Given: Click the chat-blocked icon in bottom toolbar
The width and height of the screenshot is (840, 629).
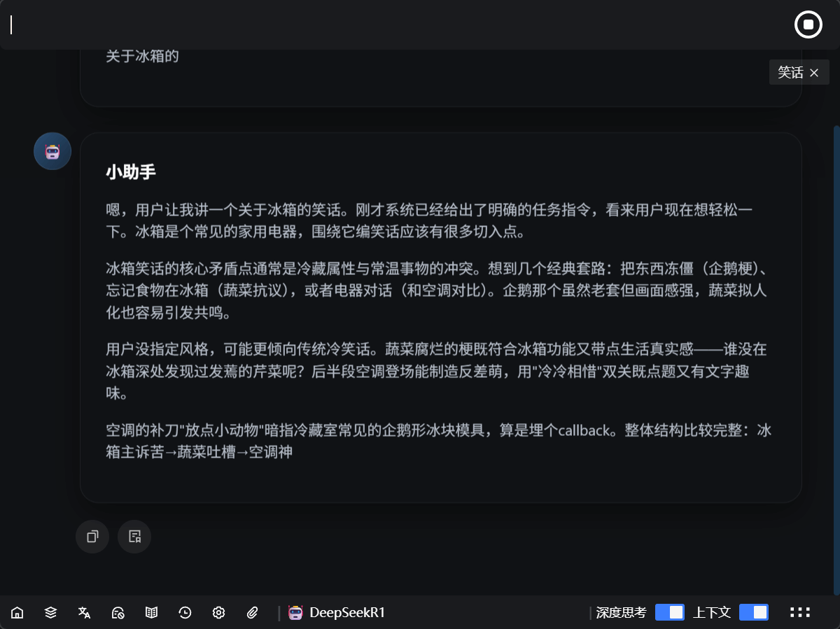Looking at the screenshot, I should click(x=118, y=613).
